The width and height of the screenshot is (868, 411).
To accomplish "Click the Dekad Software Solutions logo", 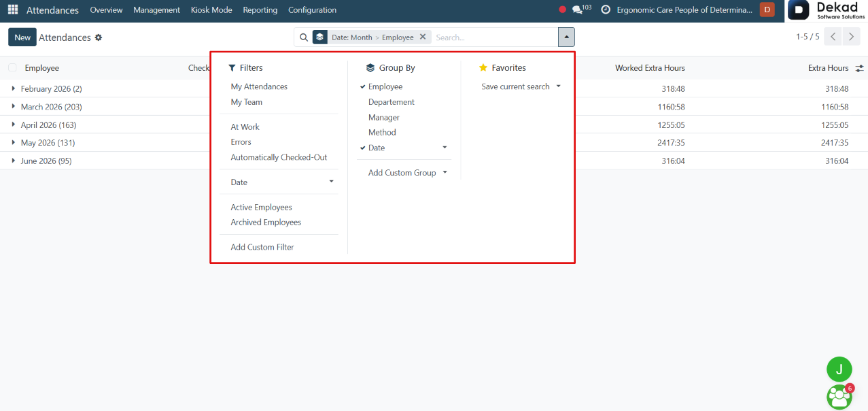I will click(827, 10).
